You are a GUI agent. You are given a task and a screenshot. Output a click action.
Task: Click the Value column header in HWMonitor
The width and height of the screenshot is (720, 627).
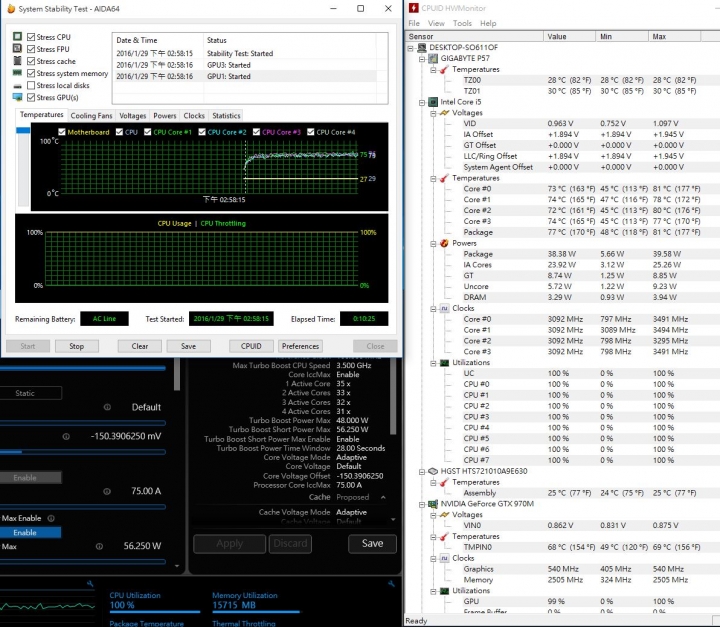point(557,36)
